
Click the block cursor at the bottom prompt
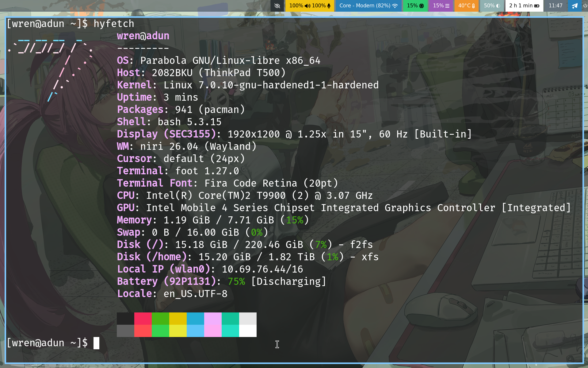[x=96, y=343]
